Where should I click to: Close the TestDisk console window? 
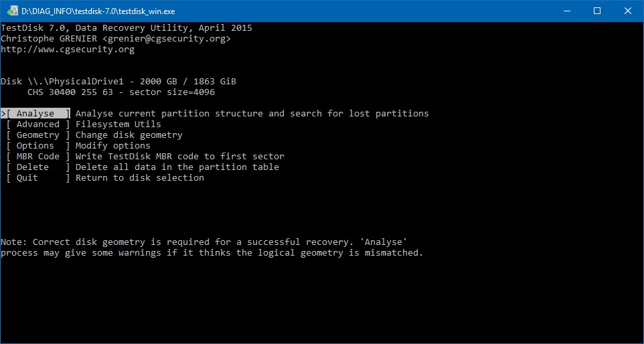pos(628,11)
